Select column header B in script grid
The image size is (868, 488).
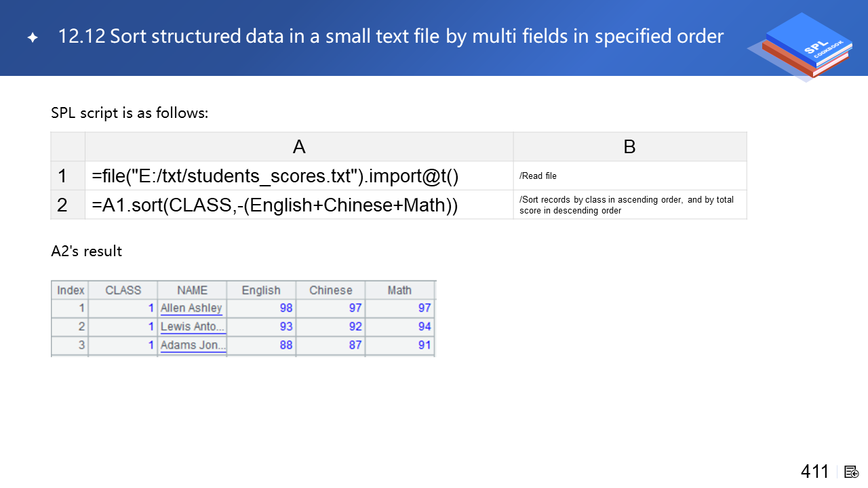click(x=629, y=147)
